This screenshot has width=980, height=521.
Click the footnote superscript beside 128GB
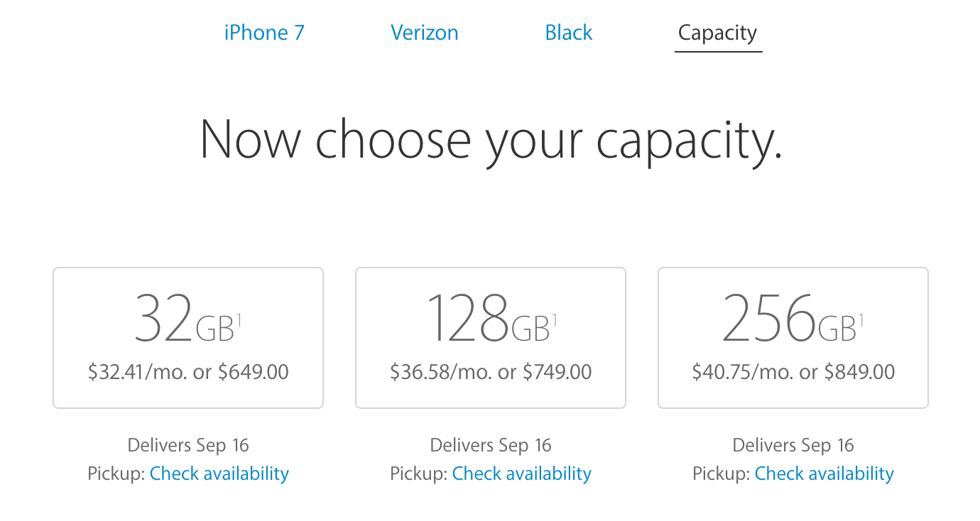(x=555, y=320)
